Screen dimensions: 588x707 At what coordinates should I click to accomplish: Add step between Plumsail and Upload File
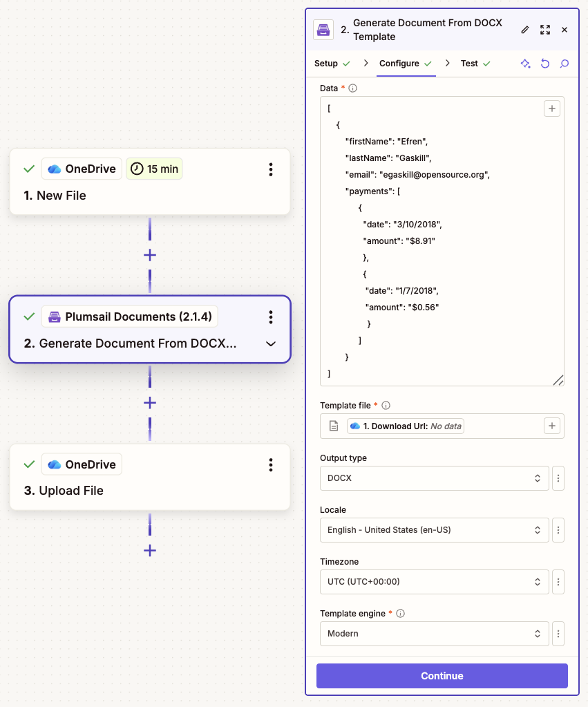click(x=150, y=403)
